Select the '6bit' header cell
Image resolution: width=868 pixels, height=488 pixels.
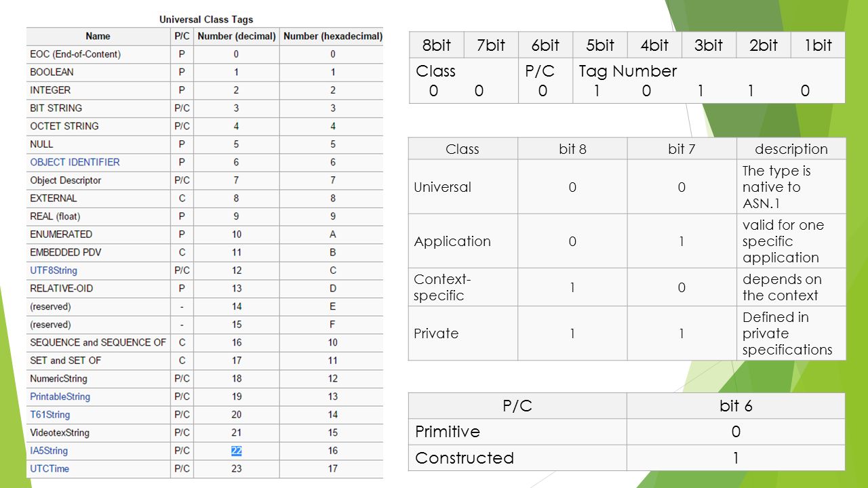[545, 45]
